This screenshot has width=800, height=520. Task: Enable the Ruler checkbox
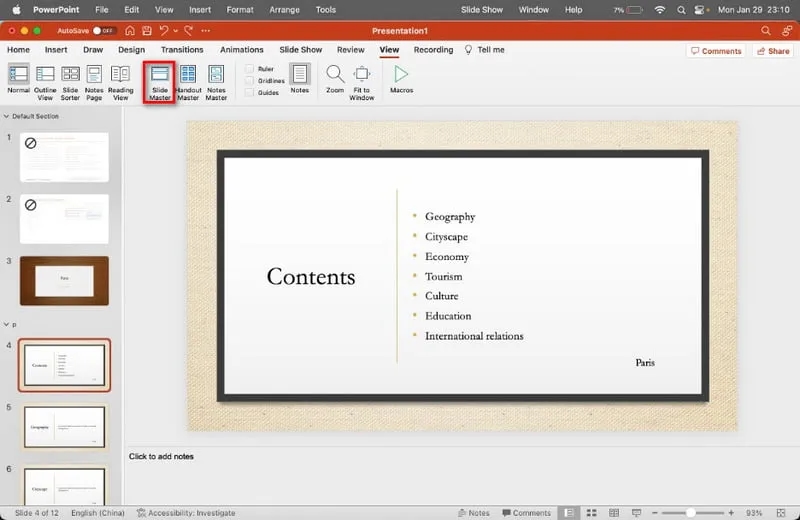pyautogui.click(x=249, y=69)
